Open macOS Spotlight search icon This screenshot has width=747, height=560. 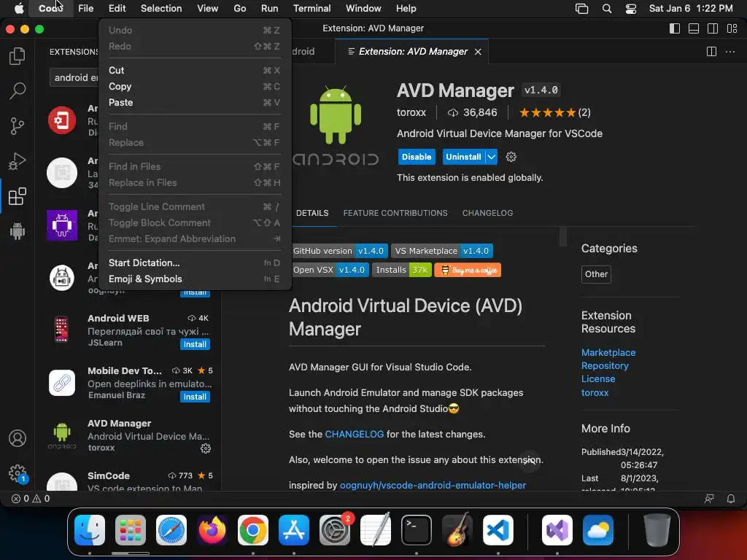click(607, 9)
